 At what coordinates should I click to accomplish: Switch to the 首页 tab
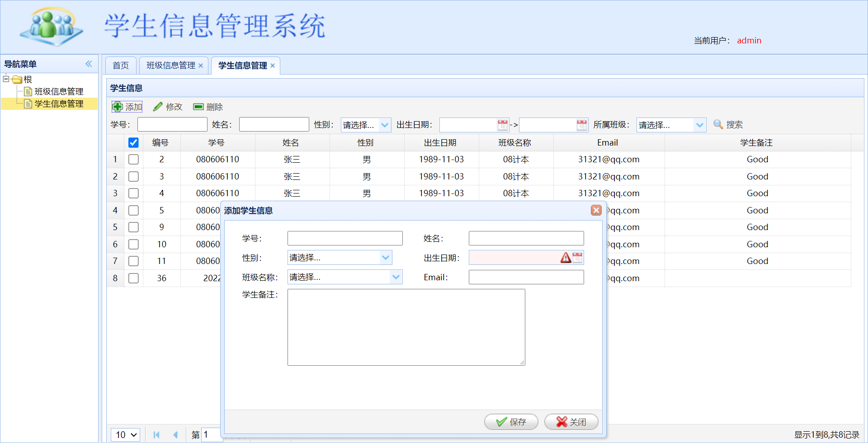point(120,65)
